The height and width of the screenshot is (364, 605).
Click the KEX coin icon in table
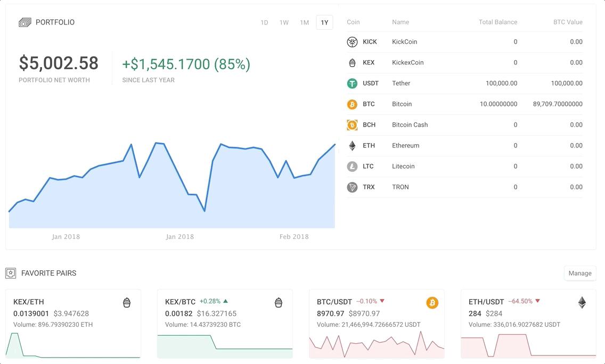click(x=352, y=62)
